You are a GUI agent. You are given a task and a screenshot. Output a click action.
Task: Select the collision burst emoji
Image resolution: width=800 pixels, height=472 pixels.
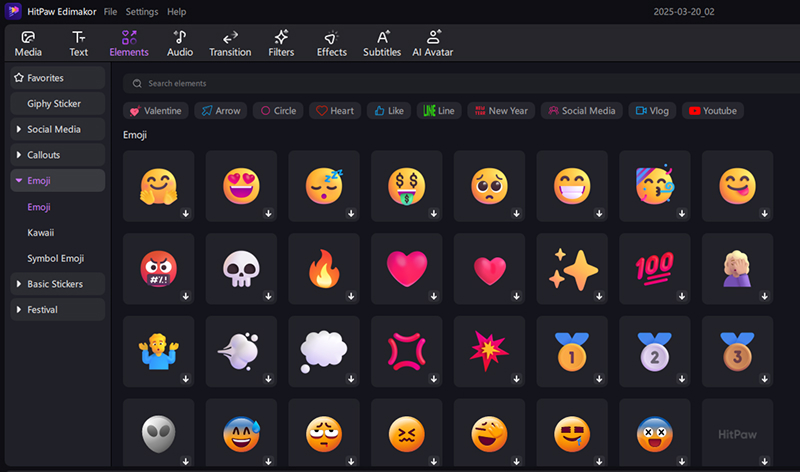pos(489,351)
